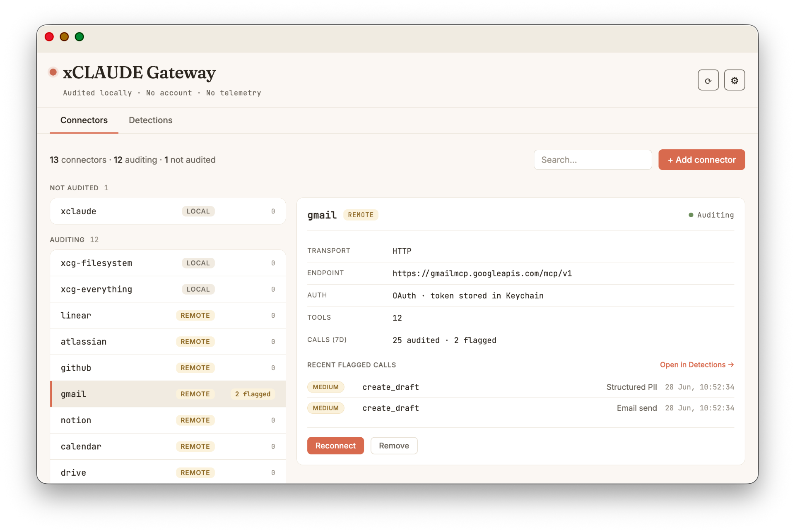Click the Remove button
The height and width of the screenshot is (532, 795).
point(394,446)
